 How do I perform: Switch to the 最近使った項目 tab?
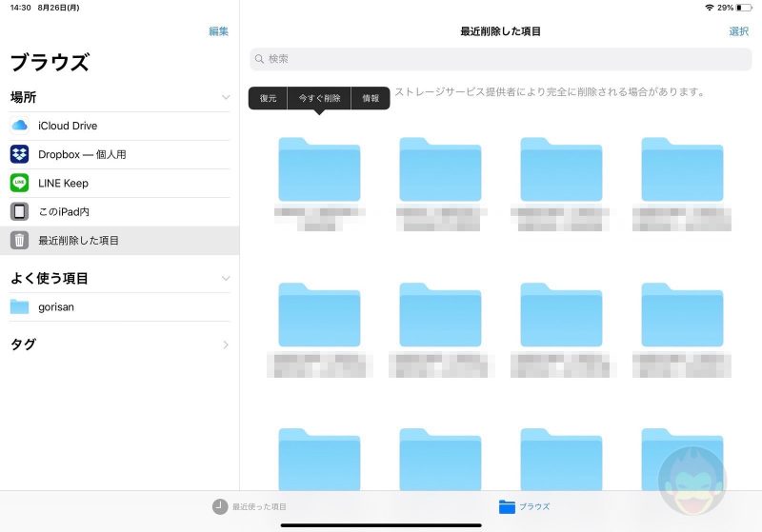pos(250,506)
